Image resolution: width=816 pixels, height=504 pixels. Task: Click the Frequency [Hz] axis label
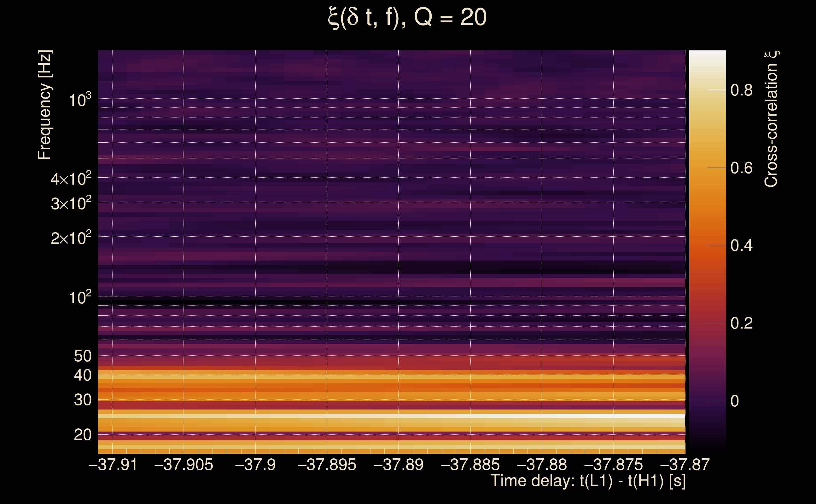[45, 105]
